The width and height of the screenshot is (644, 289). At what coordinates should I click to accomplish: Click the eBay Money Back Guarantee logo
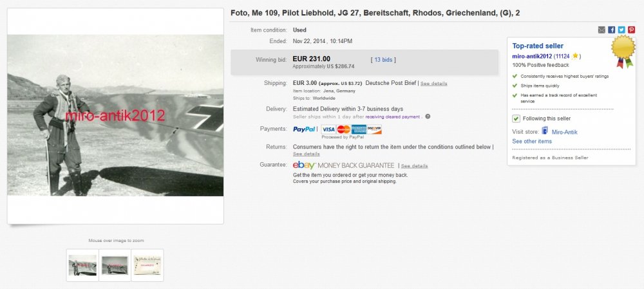point(304,165)
